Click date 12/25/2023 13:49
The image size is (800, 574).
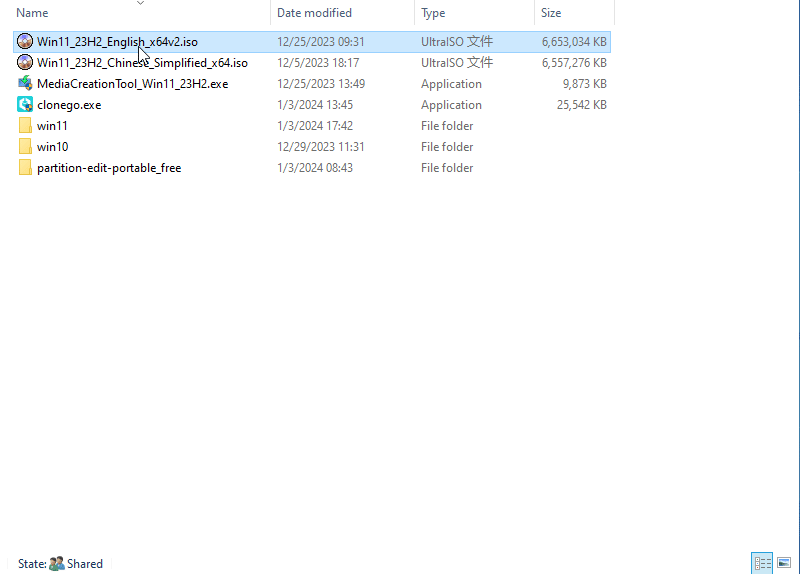321,84
